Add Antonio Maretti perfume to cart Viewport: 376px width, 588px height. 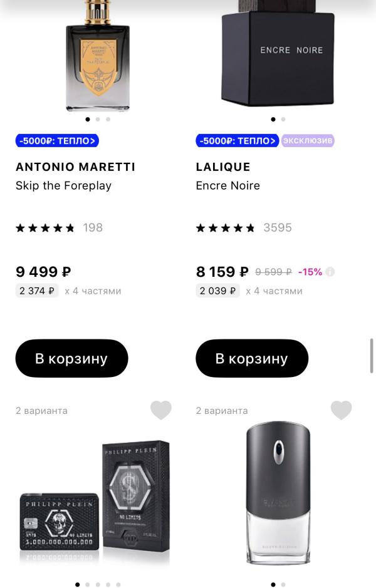[71, 358]
